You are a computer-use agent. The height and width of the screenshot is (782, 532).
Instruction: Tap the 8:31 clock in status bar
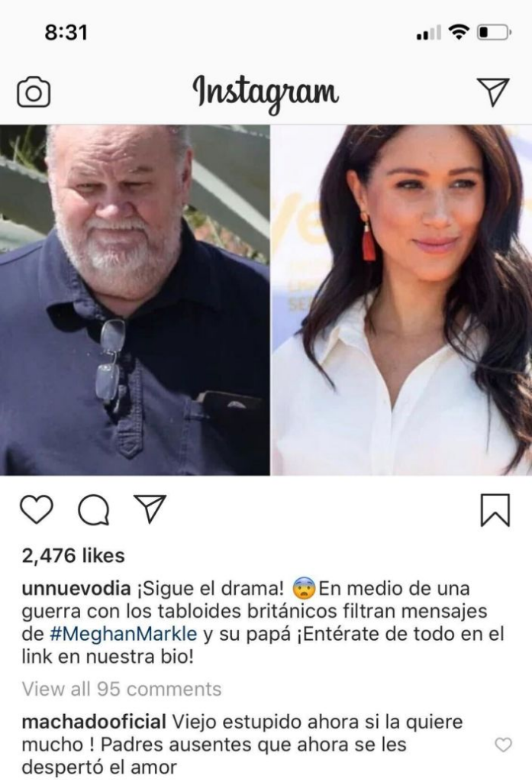point(66,32)
